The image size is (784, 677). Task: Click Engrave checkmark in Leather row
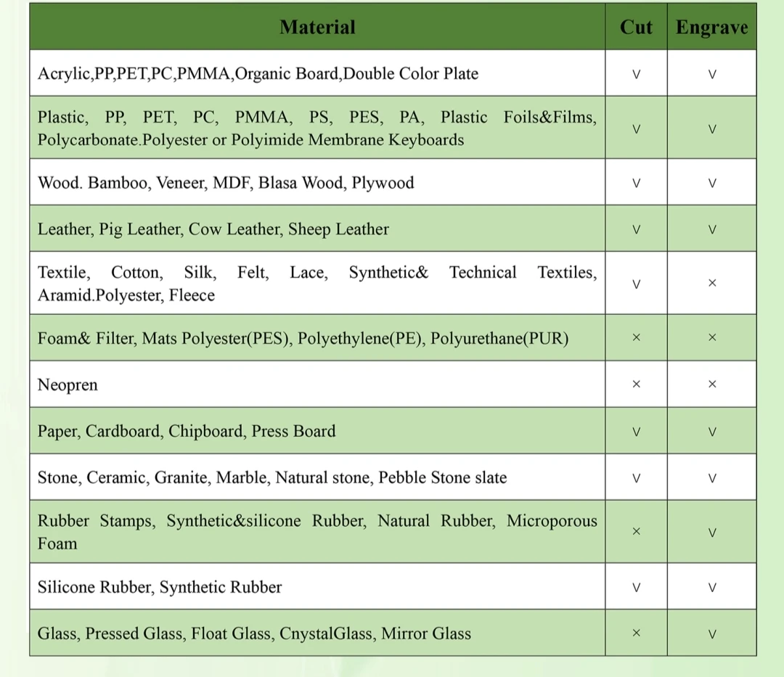(x=712, y=229)
